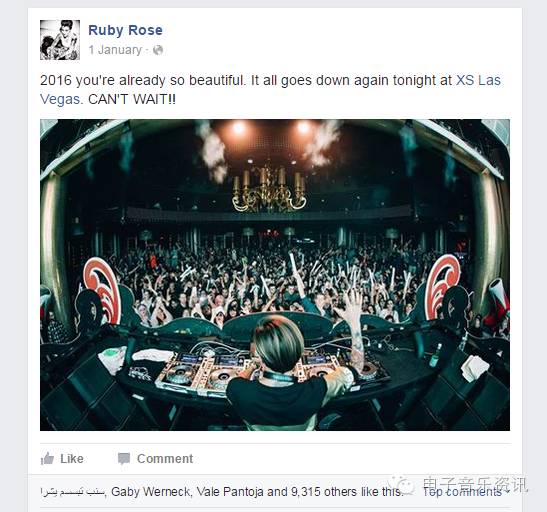This screenshot has width=547, height=512.
Task: Click the 电子音乐资讯 watermark text
Action: [x=475, y=484]
